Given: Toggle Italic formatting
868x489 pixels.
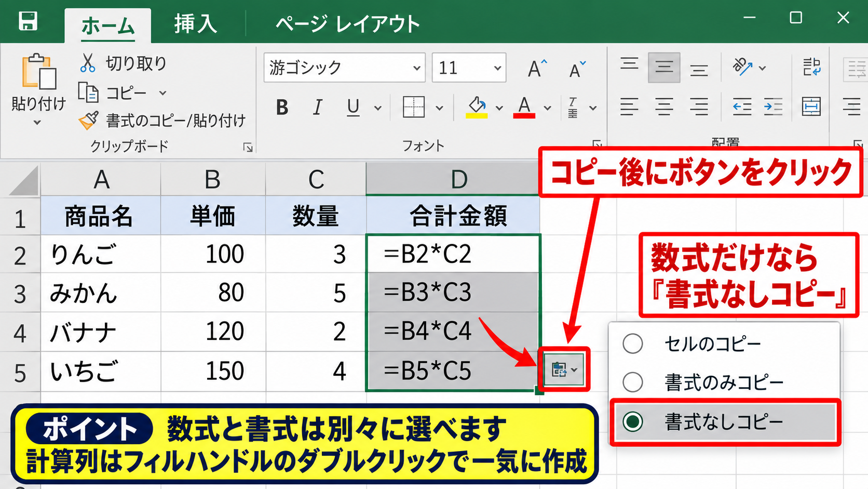Looking at the screenshot, I should (x=317, y=108).
